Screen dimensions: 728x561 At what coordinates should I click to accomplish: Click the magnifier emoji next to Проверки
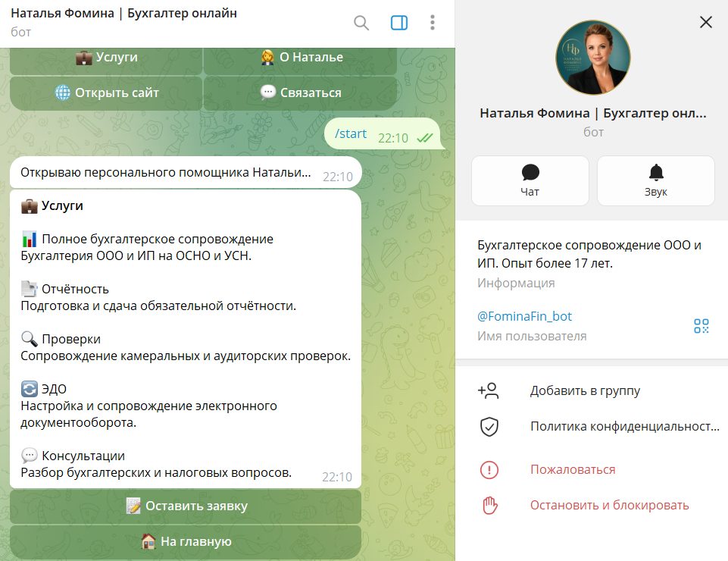pyautogui.click(x=30, y=340)
